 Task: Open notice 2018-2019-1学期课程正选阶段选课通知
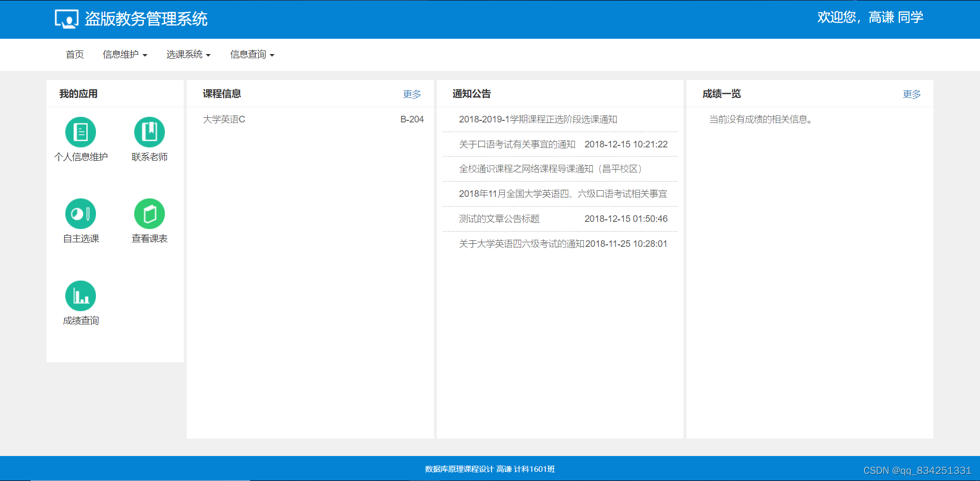(538, 119)
